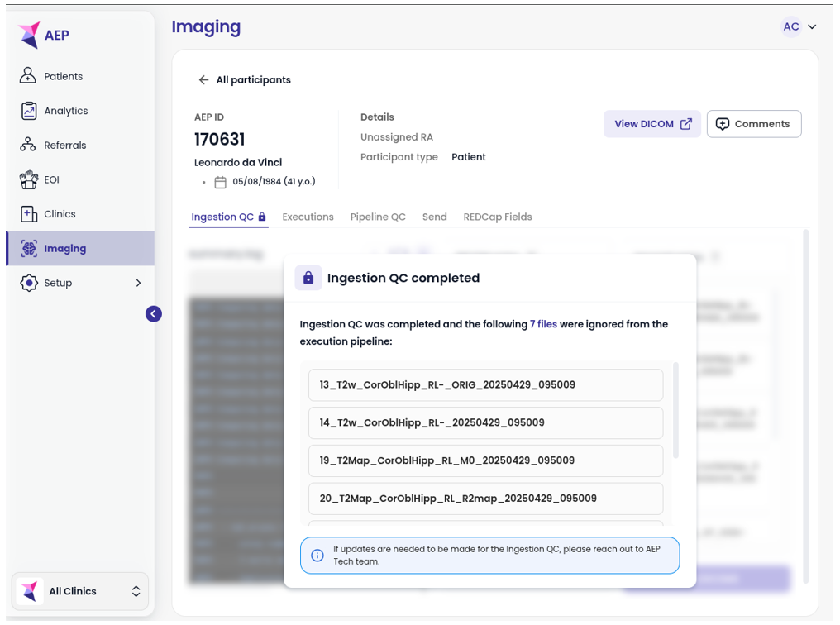This screenshot has width=840, height=625.
Task: Click the Referrals network icon
Action: tap(29, 146)
